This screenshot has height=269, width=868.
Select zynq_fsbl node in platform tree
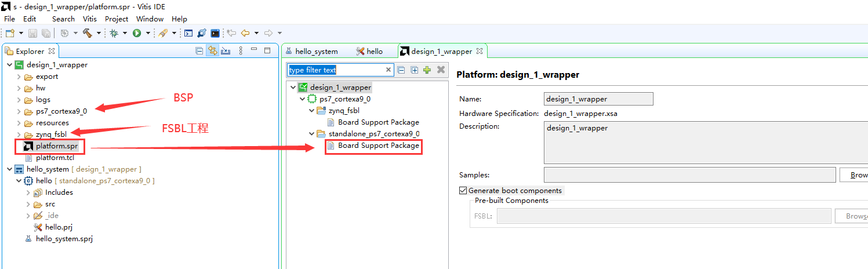tap(343, 111)
